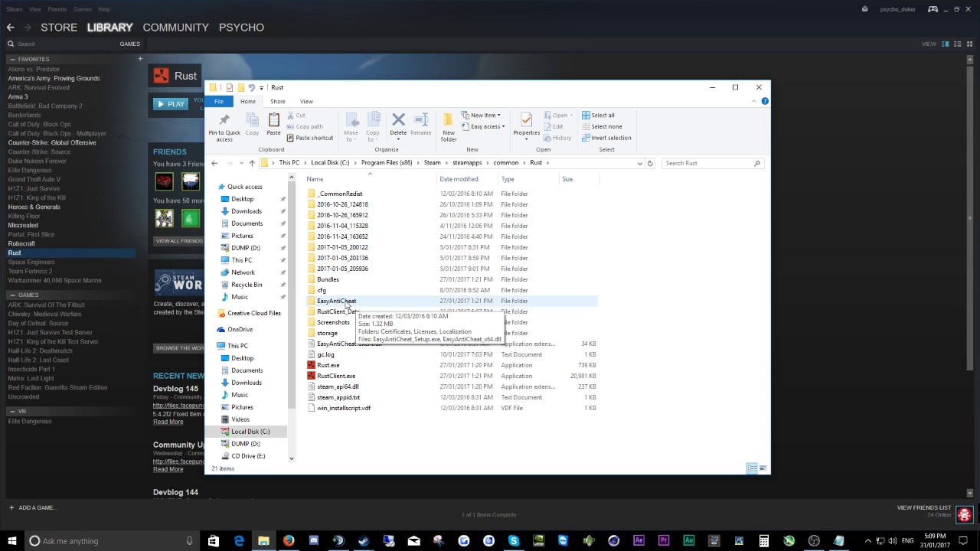980x551 pixels.
Task: Open Steam Big Picture controller icon
Action: 933,9
